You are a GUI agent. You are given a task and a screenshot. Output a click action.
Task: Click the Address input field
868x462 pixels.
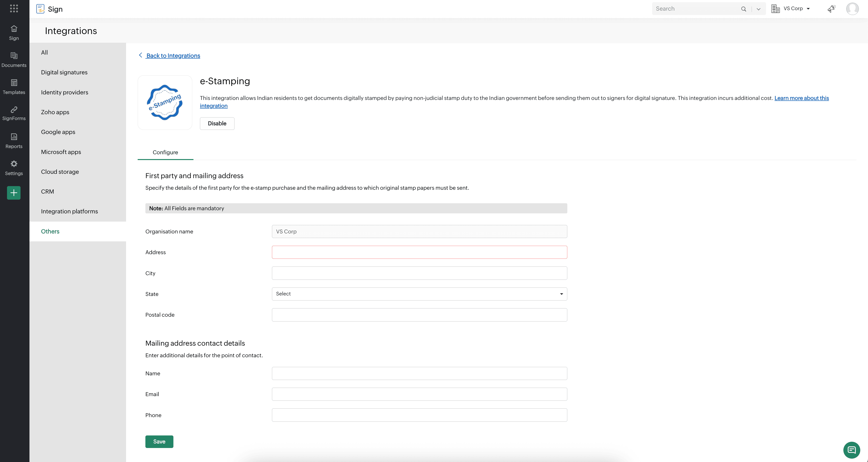[419, 252]
